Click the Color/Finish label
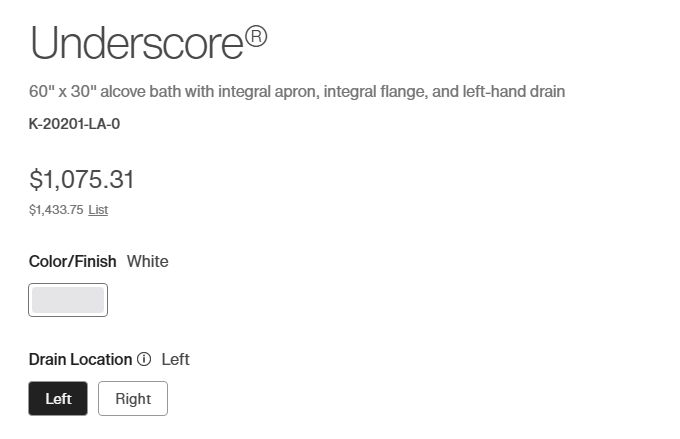Screen dimensions: 680x439 (73, 262)
